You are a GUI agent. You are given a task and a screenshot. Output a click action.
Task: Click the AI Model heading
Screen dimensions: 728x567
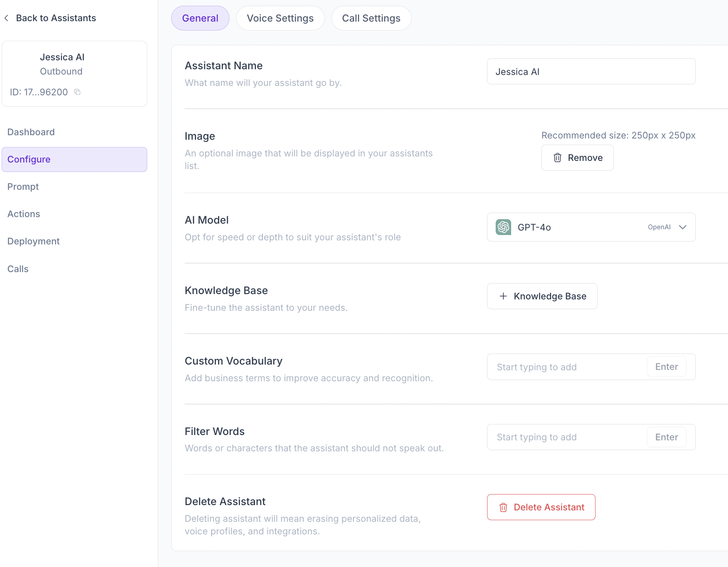[x=207, y=220]
